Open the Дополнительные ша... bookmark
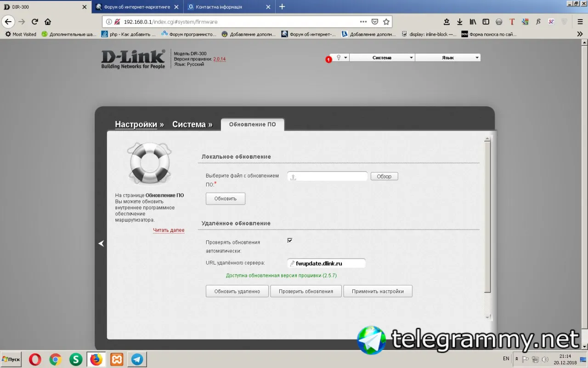This screenshot has height=368, width=588. [x=69, y=34]
